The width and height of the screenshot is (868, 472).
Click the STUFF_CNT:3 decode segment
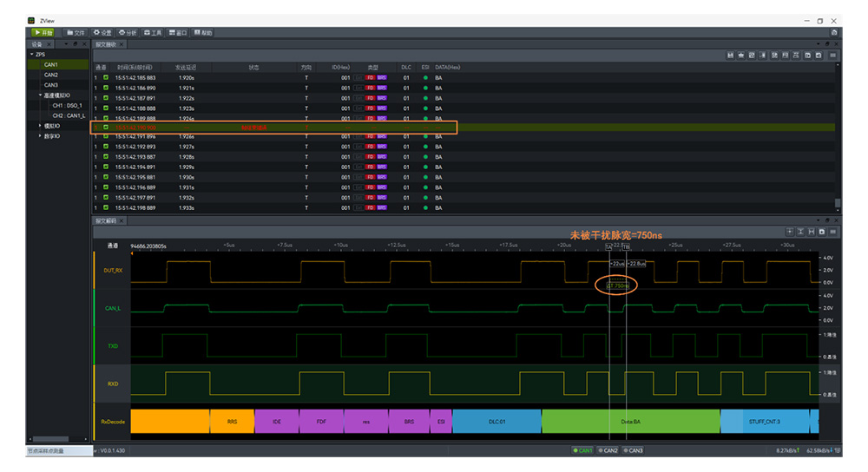765,422
